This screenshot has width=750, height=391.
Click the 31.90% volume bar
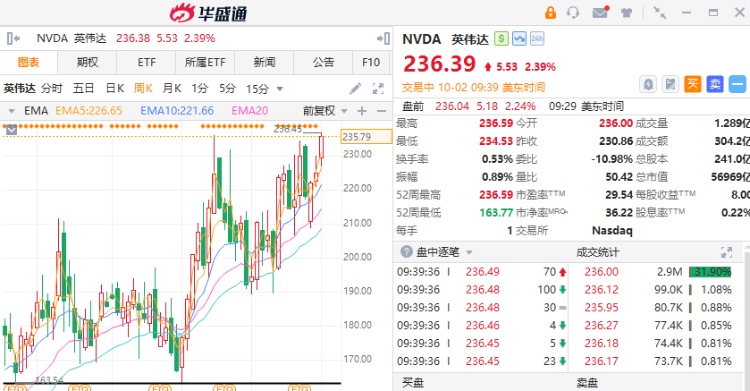(x=710, y=272)
